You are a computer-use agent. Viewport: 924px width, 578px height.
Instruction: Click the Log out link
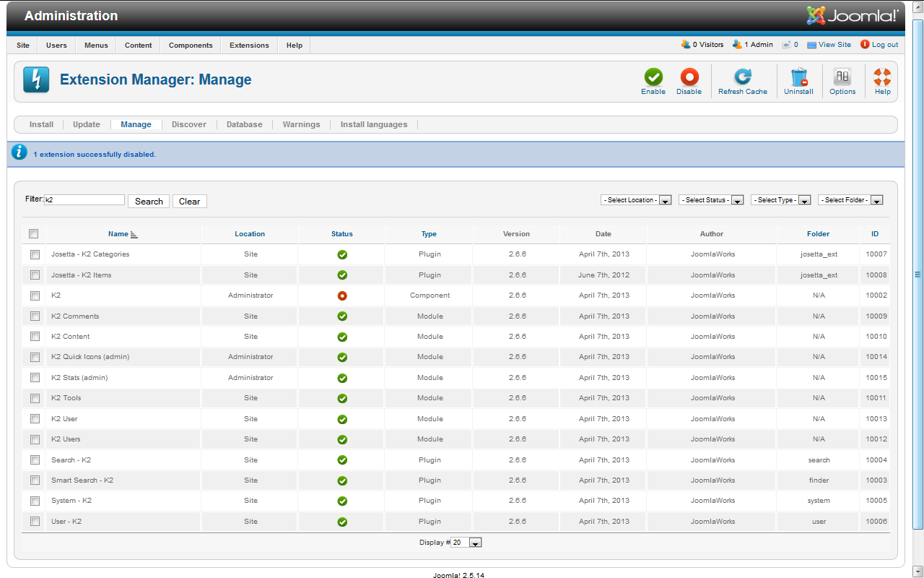point(885,45)
